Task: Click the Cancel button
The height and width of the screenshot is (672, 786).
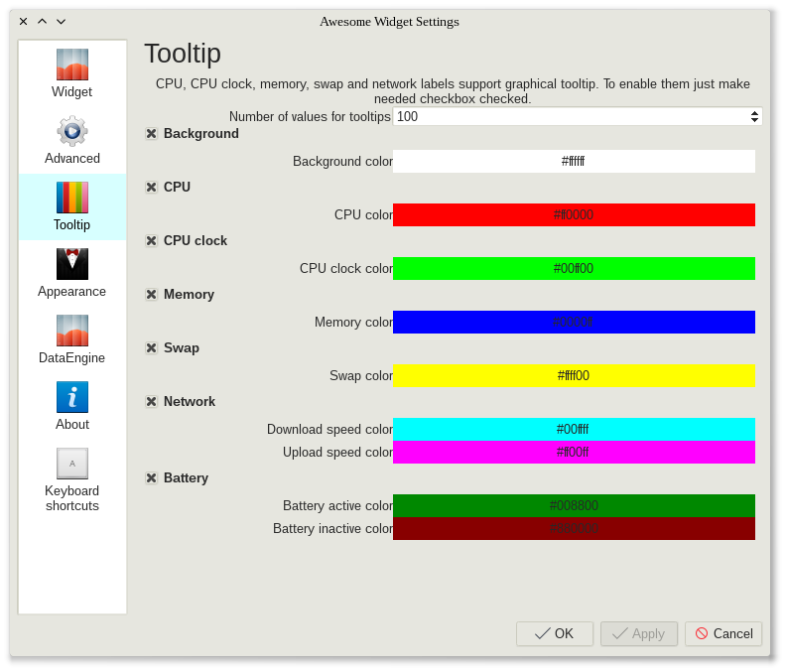Action: pos(723,633)
